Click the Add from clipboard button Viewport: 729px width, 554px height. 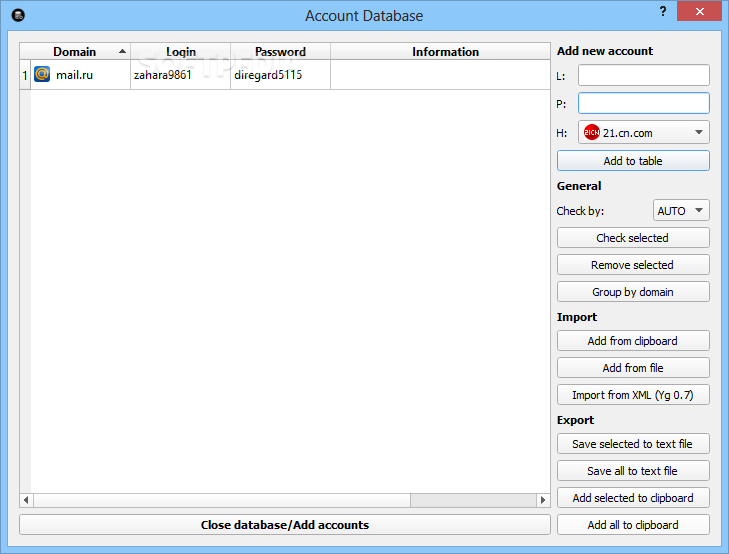(x=633, y=341)
